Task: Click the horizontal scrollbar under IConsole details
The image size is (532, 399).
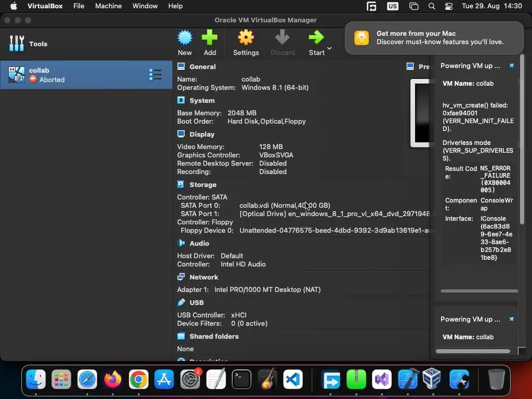Action: 479,291
